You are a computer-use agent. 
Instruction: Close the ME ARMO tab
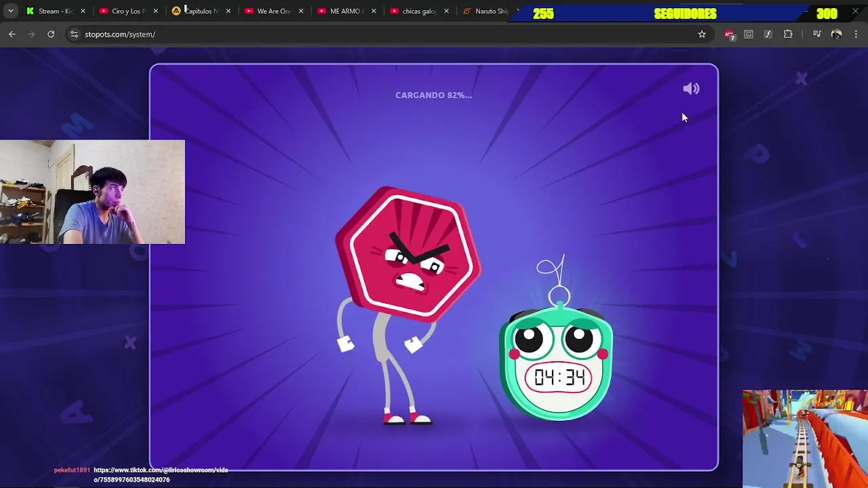tap(374, 11)
